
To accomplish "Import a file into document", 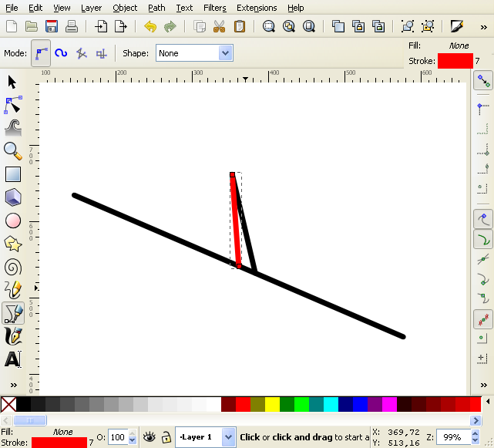I will 101,26.
